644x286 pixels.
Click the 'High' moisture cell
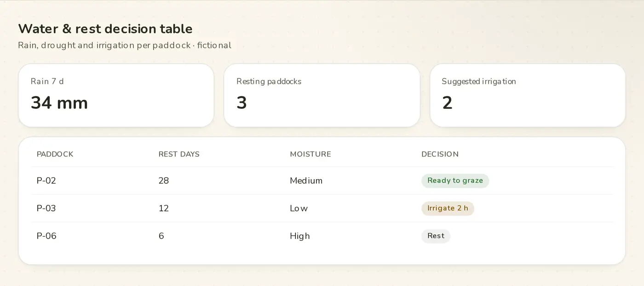click(300, 236)
